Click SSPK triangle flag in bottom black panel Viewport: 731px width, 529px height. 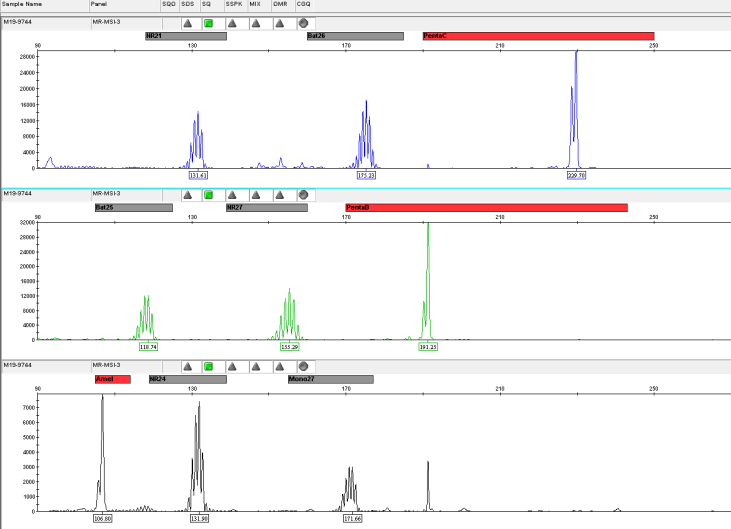tap(233, 366)
